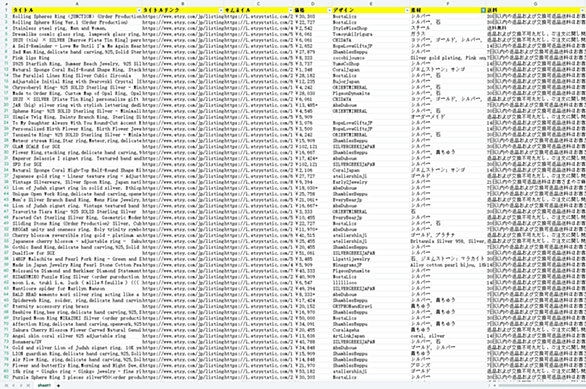Select the "ブロンズ" material cell
The image size is (586, 389).
tap(448, 365)
